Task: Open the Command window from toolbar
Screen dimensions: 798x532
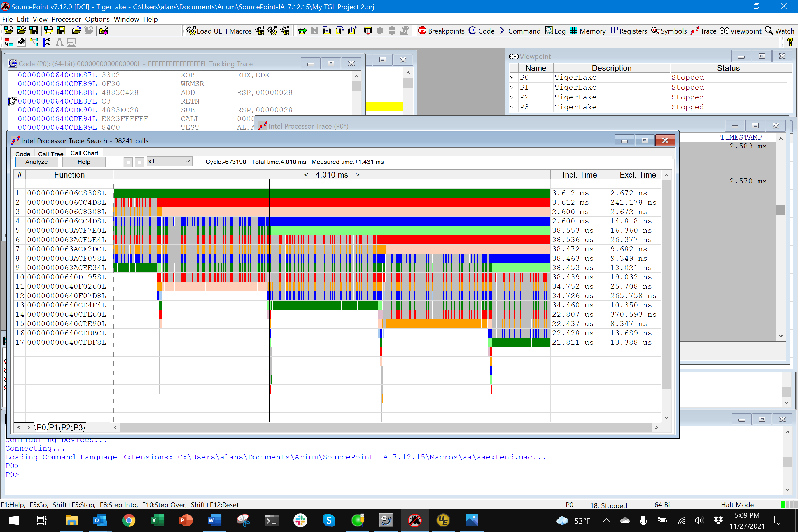Action: point(520,31)
